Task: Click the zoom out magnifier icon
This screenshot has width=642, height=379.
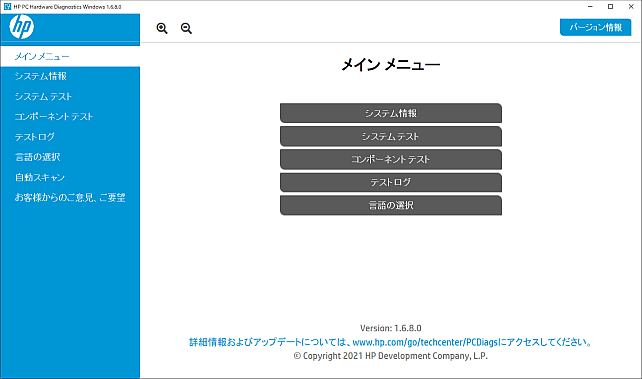Action: click(186, 28)
